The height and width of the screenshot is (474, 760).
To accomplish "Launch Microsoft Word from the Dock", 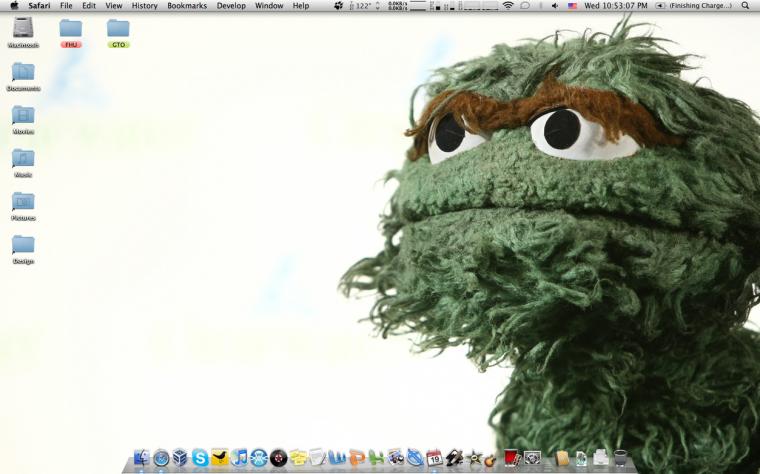I will point(337,457).
